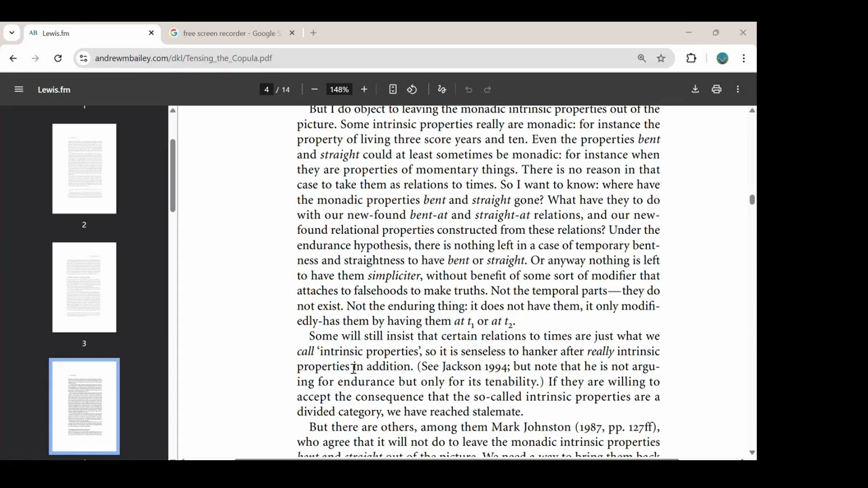Print the PDF document
The image size is (868, 488).
click(717, 89)
